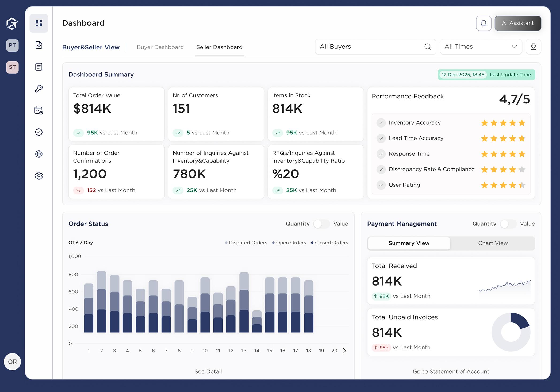Image resolution: width=560 pixels, height=392 pixels.
Task: Click the download export icon near All Times
Action: [534, 47]
